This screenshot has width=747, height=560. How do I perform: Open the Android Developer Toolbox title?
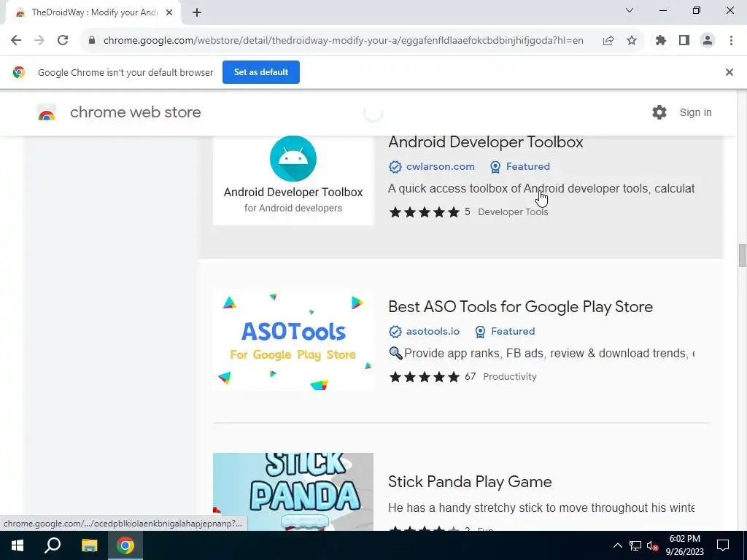pos(485,142)
